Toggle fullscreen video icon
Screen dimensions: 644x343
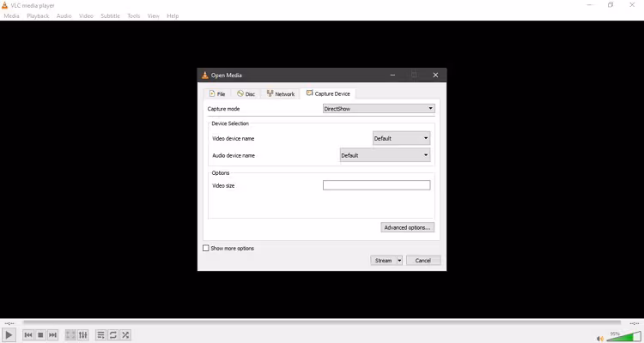[70, 334]
